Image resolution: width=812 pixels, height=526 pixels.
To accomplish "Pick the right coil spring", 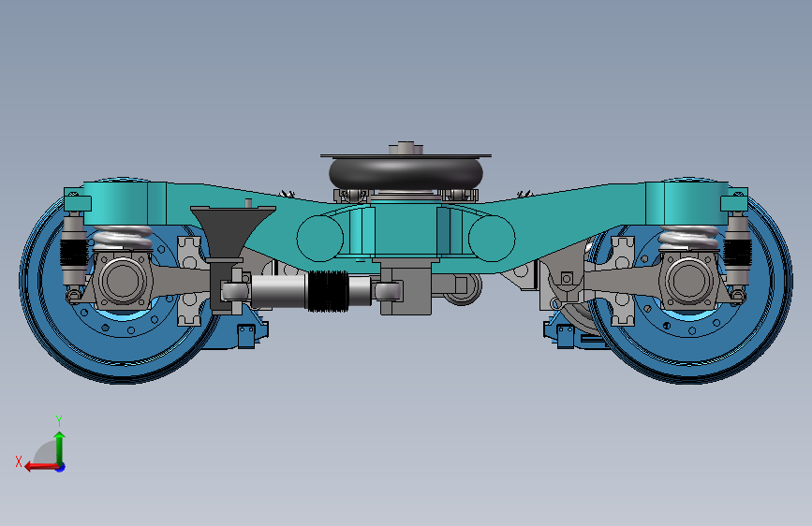I will pos(688,238).
